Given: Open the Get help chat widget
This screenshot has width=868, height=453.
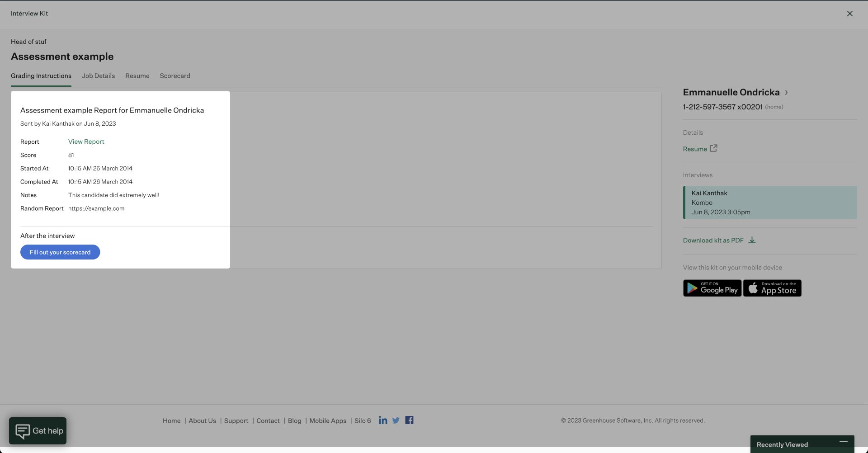Looking at the screenshot, I should click(38, 431).
